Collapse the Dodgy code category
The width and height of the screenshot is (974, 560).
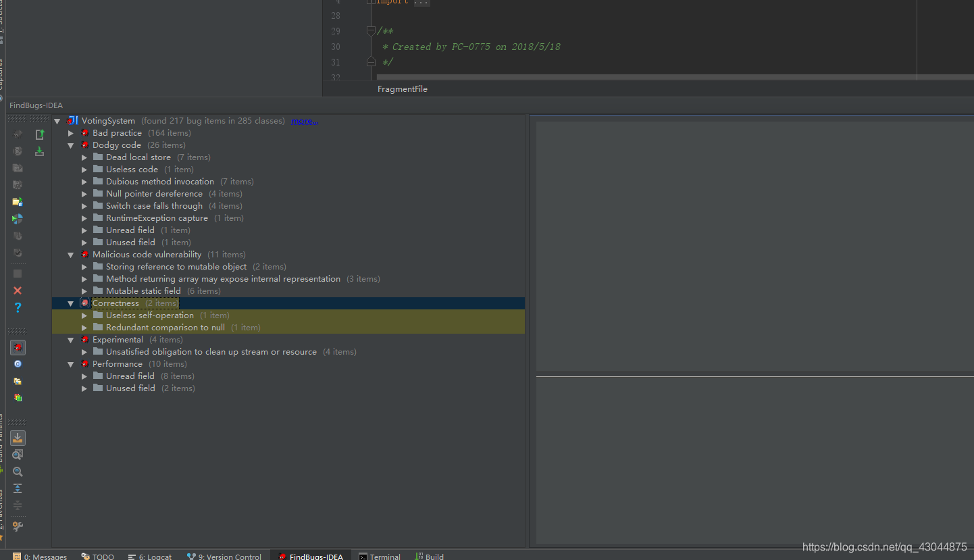(x=71, y=145)
